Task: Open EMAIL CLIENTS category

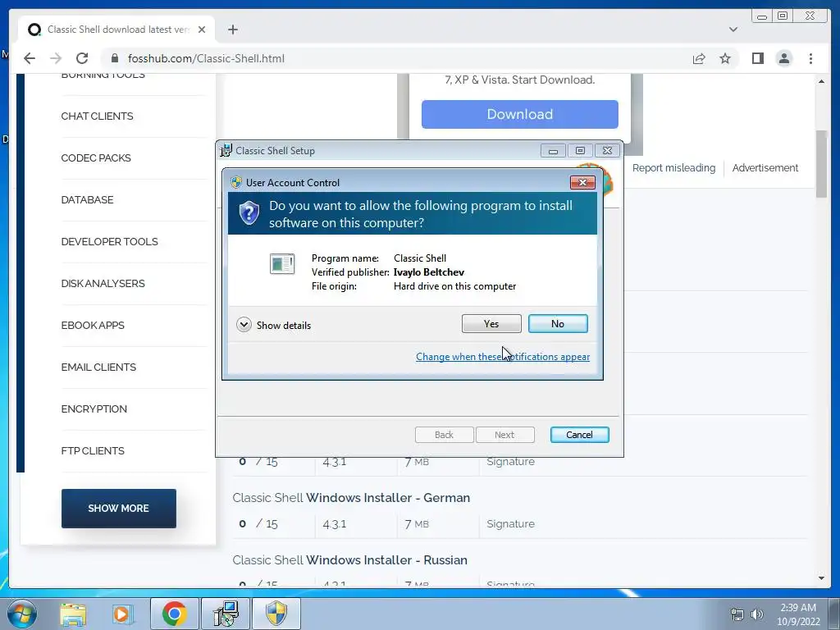Action: tap(98, 367)
